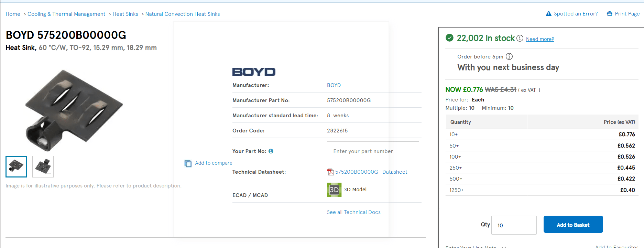
Task: Click the 10+ quantity price row
Action: click(542, 134)
